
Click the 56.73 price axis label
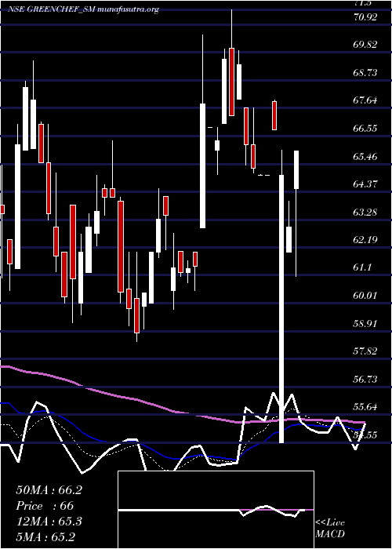coord(365,379)
